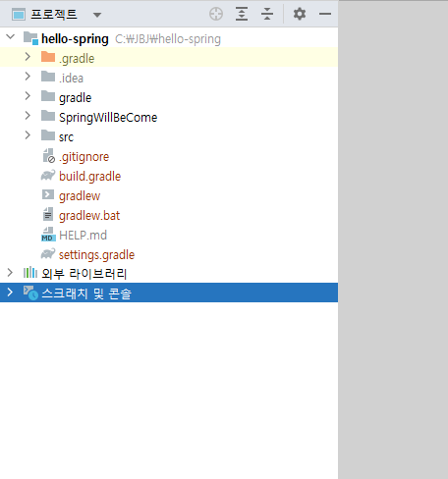Expand the .idea folder chevron
448x479 pixels.
click(x=28, y=77)
